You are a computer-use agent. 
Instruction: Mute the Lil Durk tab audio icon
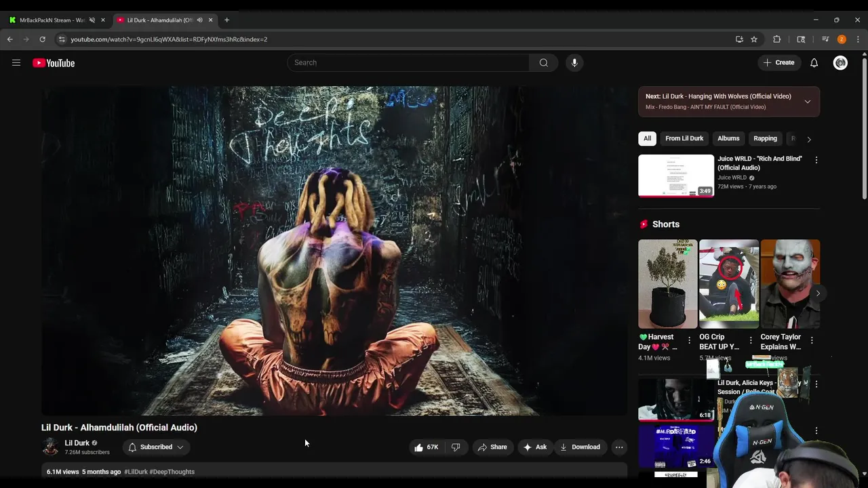click(x=199, y=20)
